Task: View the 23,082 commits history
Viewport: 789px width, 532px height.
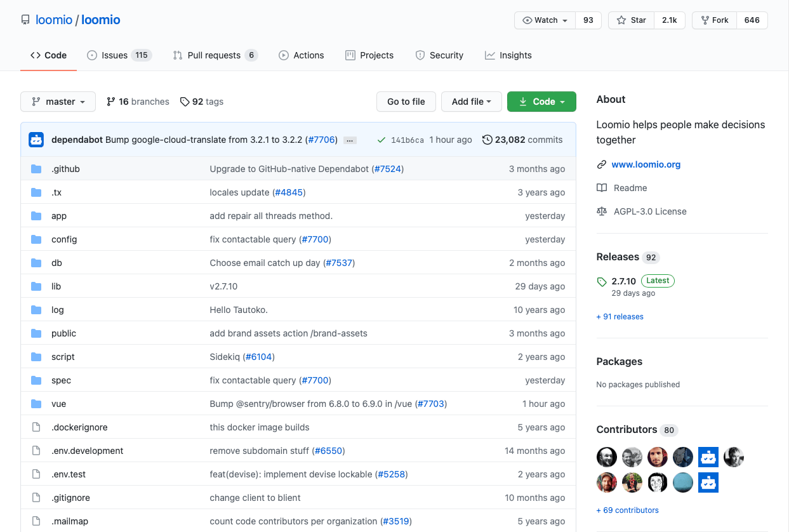Action: pos(522,140)
